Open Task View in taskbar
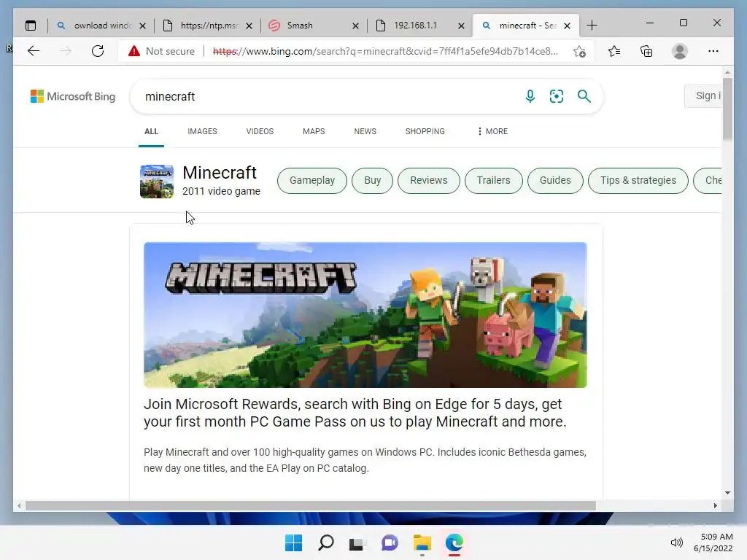This screenshot has width=747, height=560. click(x=357, y=542)
